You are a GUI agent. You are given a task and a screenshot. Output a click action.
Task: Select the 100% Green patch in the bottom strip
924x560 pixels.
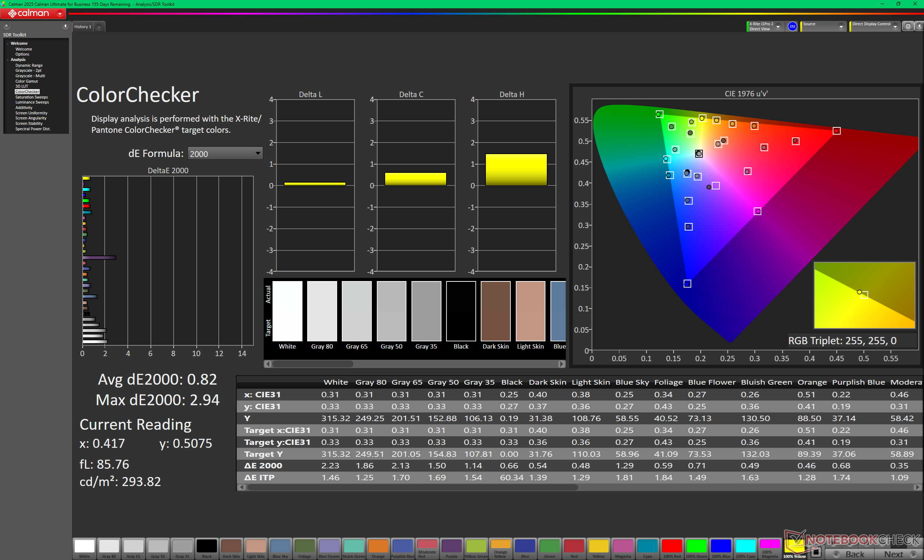point(696,548)
